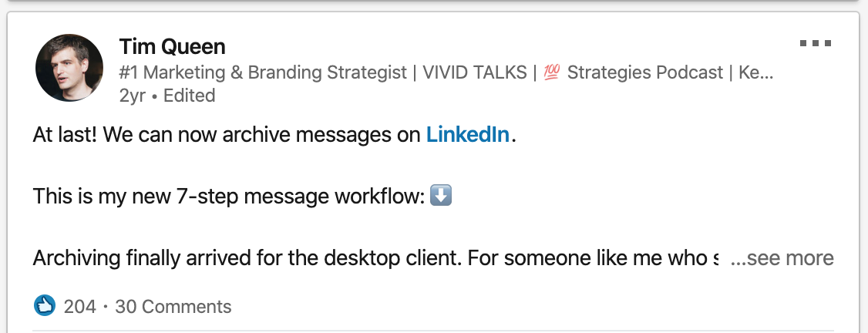View the 204 reactions count

tap(79, 307)
